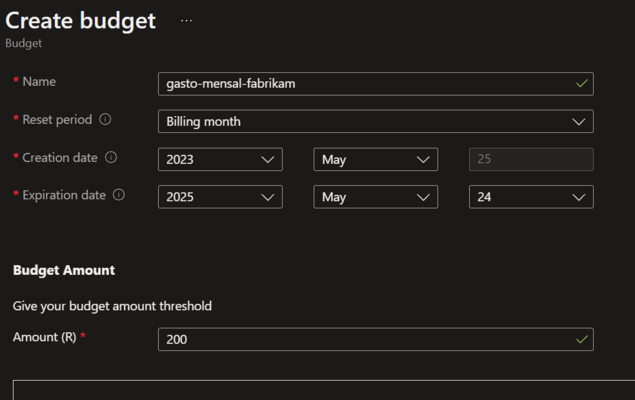Viewport: 635px width, 400px height.
Task: Show info tooltip for Expiration date
Action: tap(119, 195)
